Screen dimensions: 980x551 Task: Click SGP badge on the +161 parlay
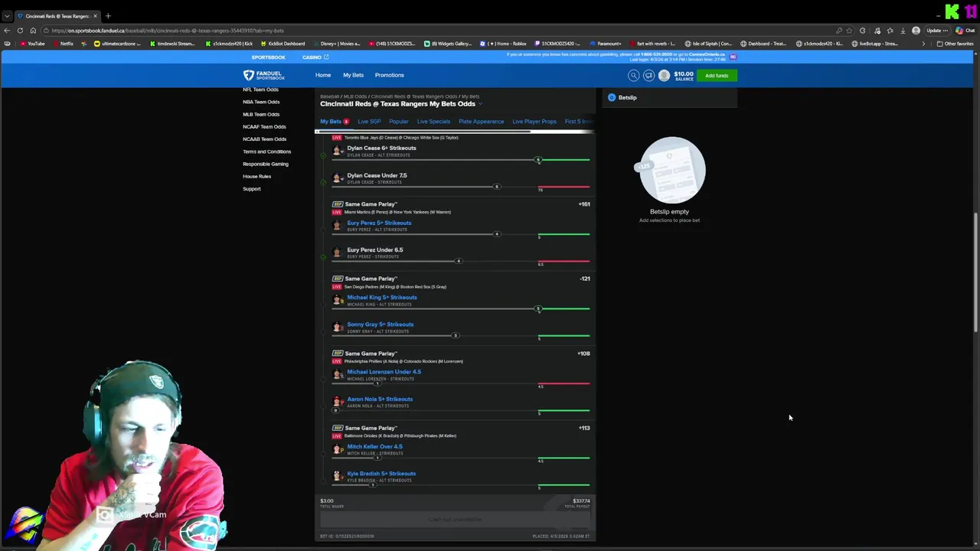(337, 204)
